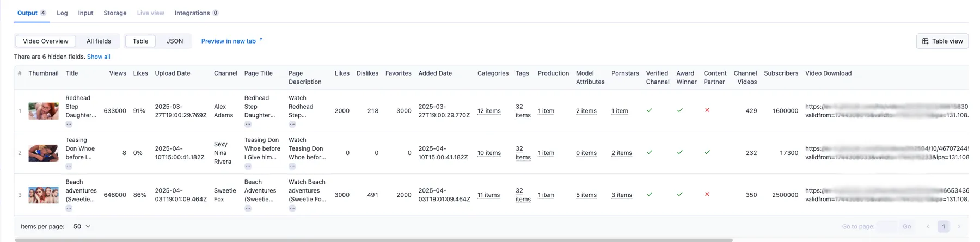Open the 1 item Production link in row 2
980x242 pixels.
click(x=546, y=153)
